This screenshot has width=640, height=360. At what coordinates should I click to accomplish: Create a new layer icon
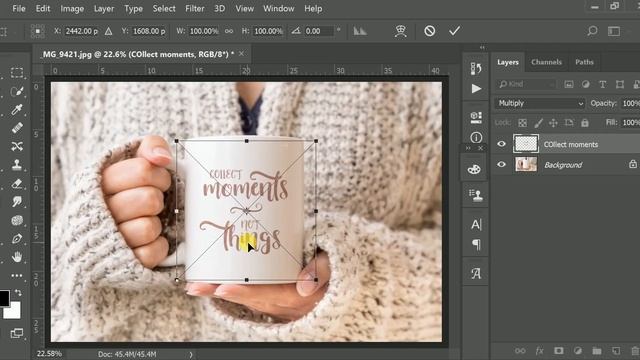coord(616,351)
